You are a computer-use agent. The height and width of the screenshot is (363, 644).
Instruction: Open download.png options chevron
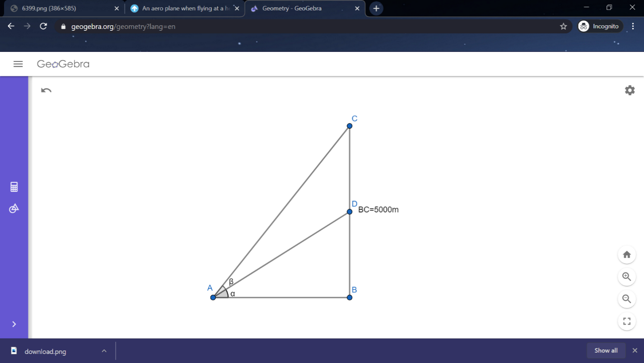[104, 351]
